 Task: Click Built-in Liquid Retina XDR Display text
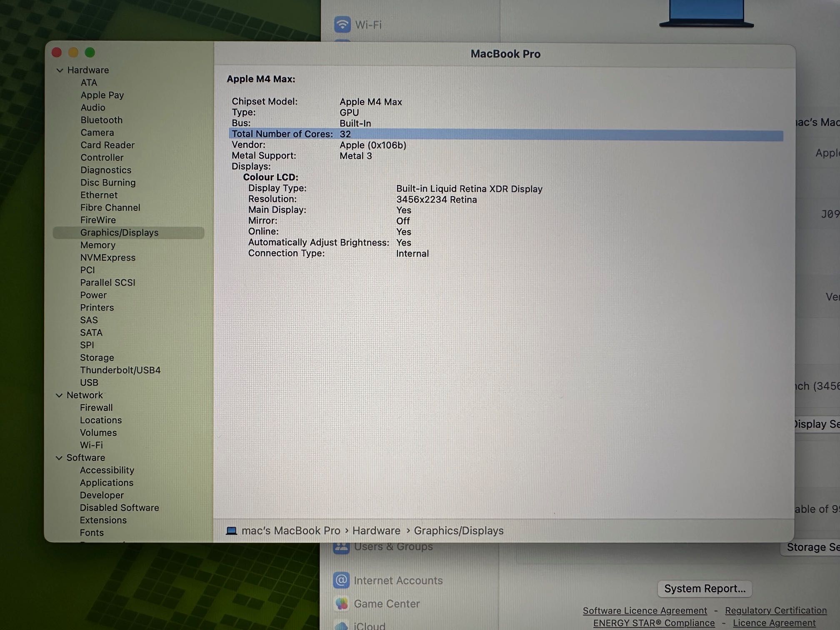[469, 189]
